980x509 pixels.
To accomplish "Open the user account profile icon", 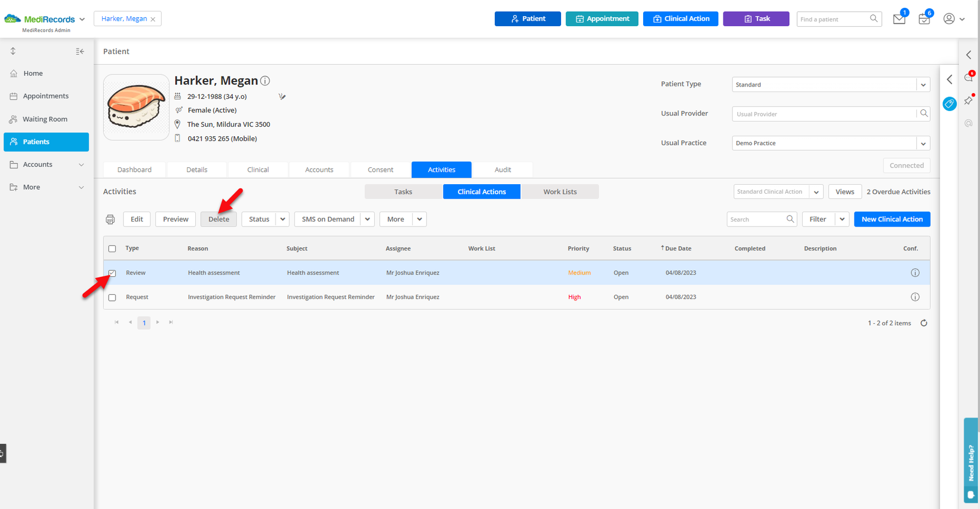I will pos(949,18).
